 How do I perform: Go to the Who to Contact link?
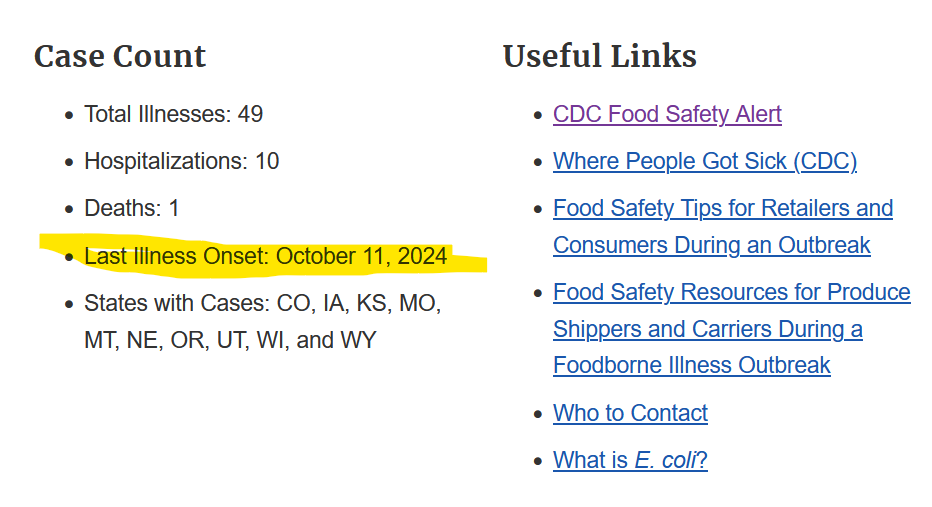(x=630, y=413)
